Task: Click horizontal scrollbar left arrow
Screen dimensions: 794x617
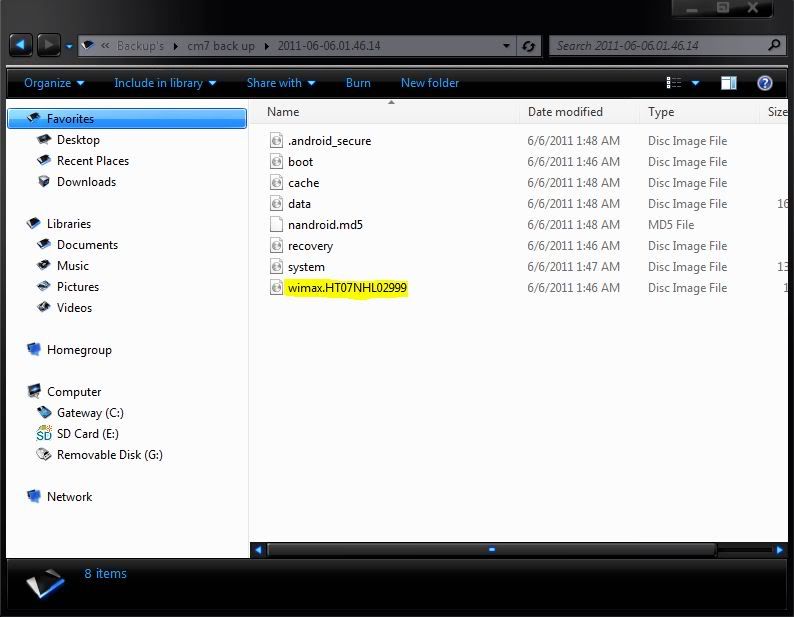Action: tap(258, 550)
